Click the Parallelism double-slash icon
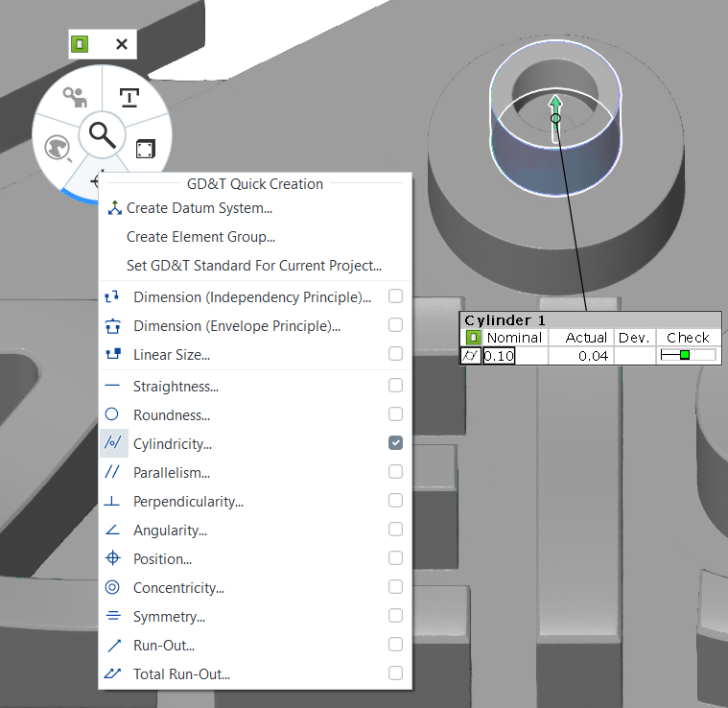 112,472
